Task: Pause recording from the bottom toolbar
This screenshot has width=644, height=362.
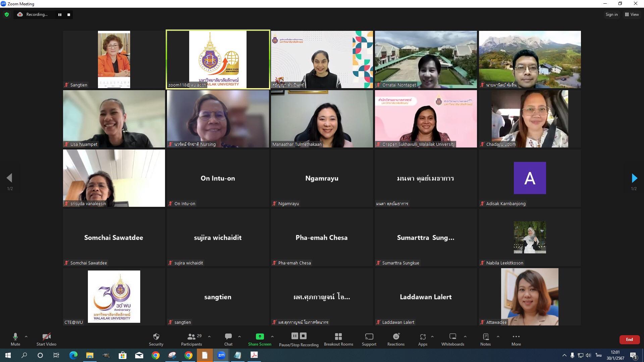Action: (x=294, y=336)
